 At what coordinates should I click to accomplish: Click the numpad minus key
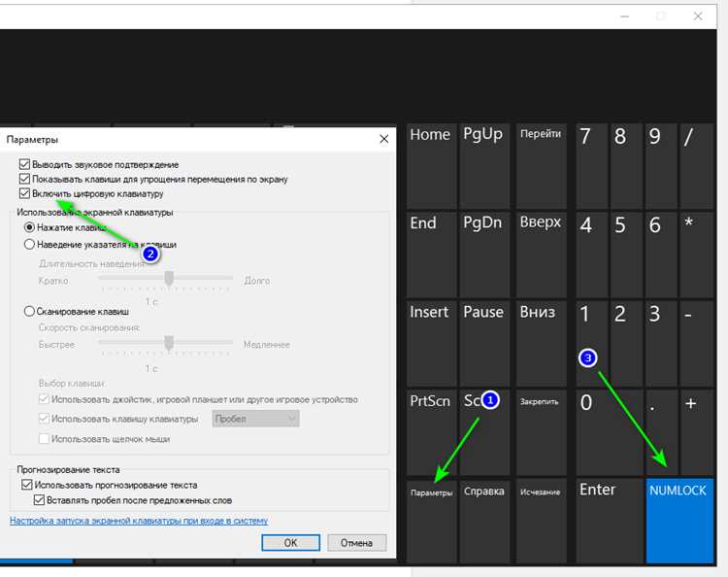[696, 343]
